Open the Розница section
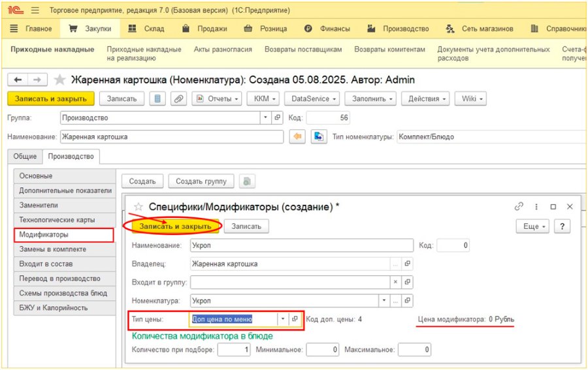The height and width of the screenshot is (370, 588). tap(265, 29)
